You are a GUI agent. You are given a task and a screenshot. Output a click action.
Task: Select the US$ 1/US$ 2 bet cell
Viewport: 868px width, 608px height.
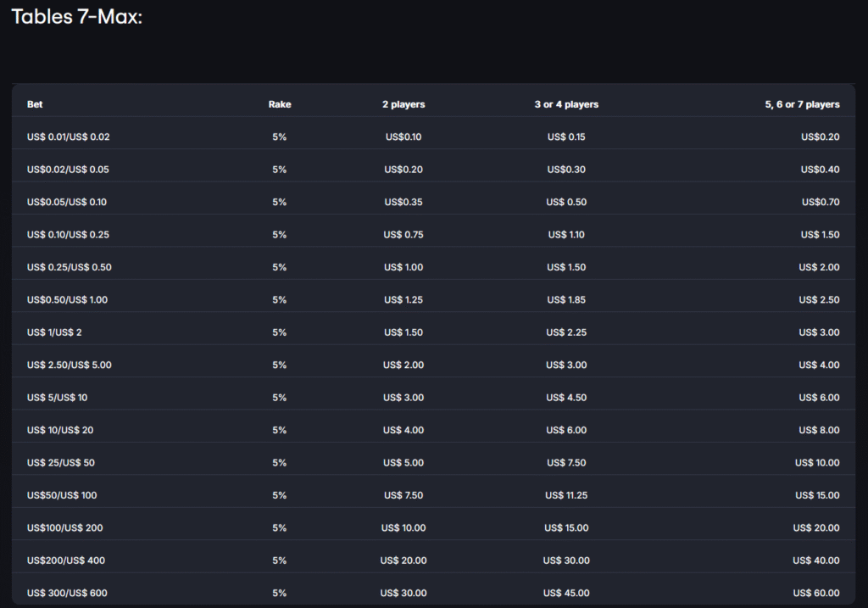click(x=54, y=332)
